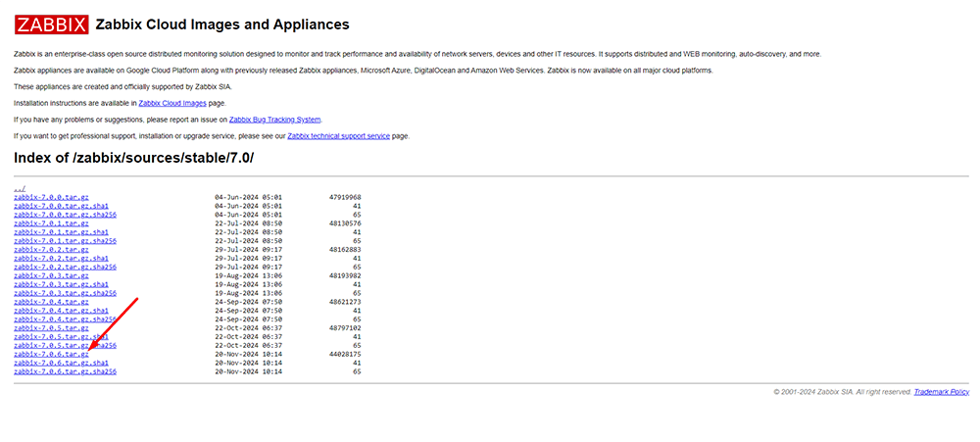The image size is (980, 442).
Task: Download zabbix-7.0.0.tar.gz
Action: coord(51,197)
